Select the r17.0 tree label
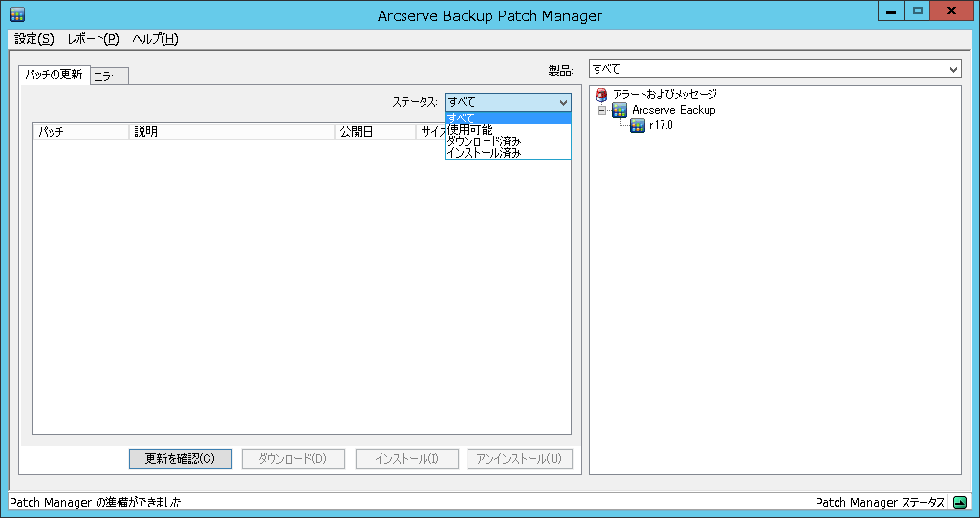This screenshot has width=980, height=518. pyautogui.click(x=661, y=125)
